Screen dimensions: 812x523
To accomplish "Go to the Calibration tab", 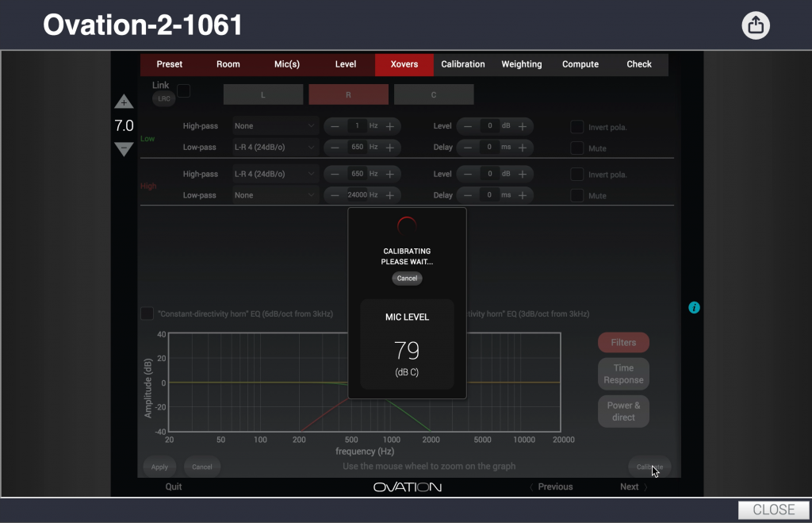I will [463, 64].
